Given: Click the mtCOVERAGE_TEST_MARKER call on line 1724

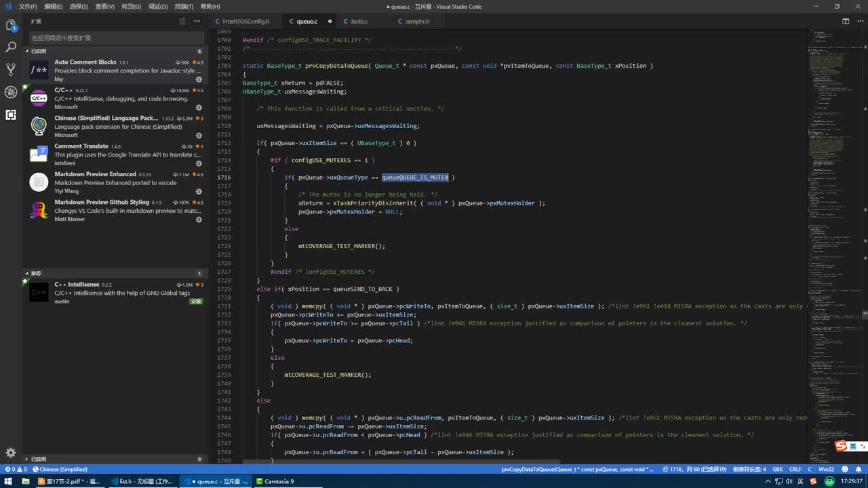Looking at the screenshot, I should tap(342, 246).
